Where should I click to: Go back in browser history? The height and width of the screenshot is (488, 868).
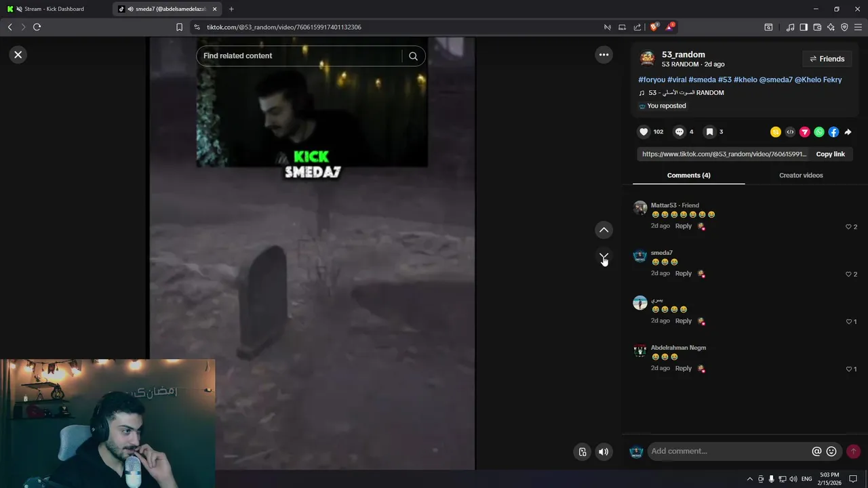(9, 27)
